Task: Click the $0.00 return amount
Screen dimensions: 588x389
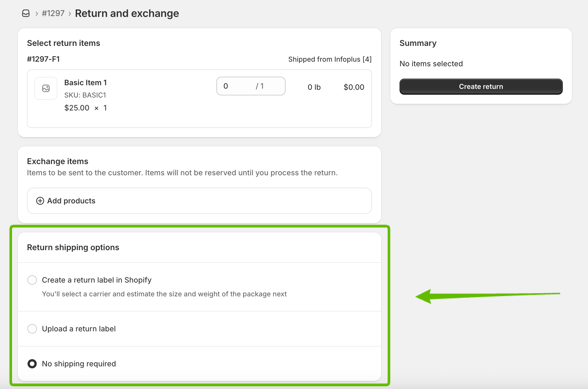Action: click(354, 87)
